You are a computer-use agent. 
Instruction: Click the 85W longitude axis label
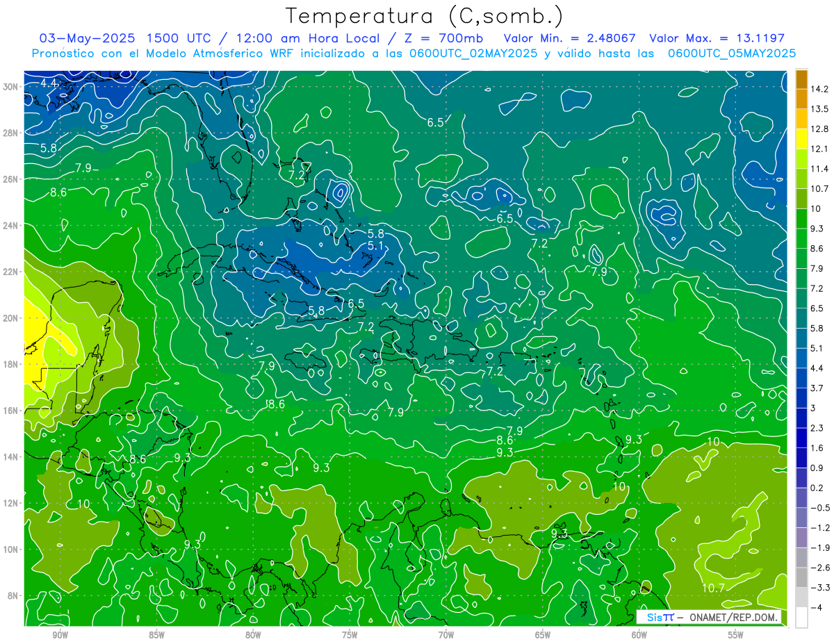[156, 635]
